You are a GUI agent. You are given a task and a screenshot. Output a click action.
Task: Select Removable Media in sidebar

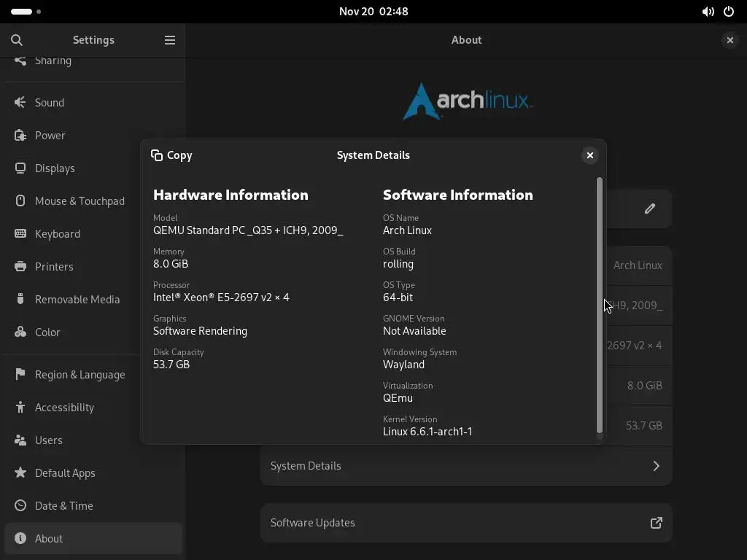click(x=93, y=299)
